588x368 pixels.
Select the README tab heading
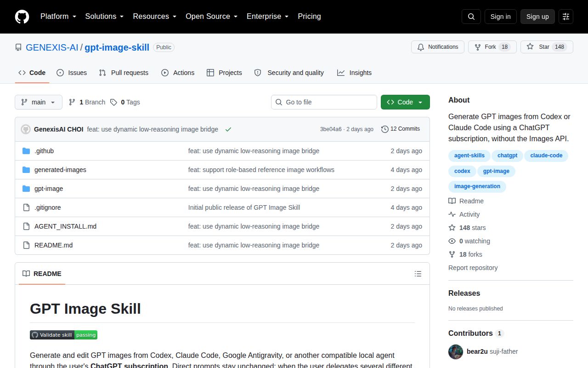tap(42, 274)
